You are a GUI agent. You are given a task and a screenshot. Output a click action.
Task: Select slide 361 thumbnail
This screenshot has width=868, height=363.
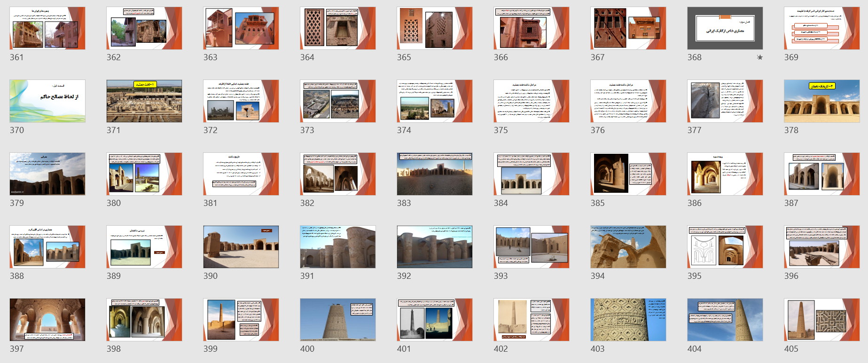[47, 28]
